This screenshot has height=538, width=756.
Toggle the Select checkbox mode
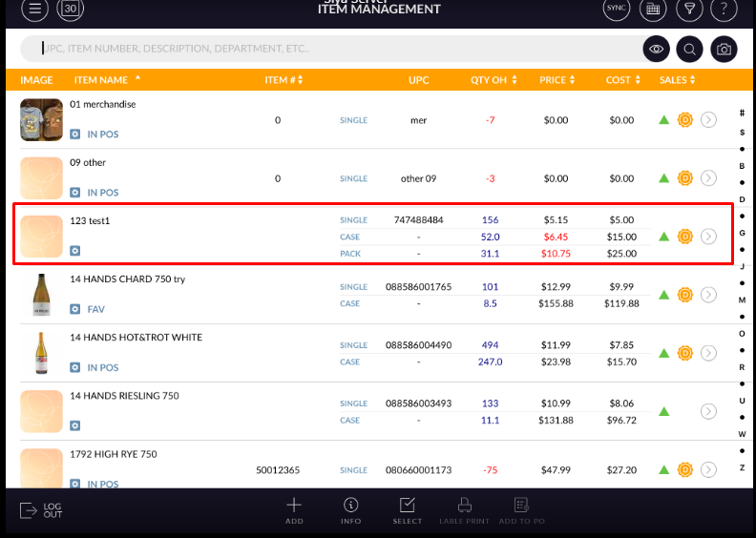[408, 508]
